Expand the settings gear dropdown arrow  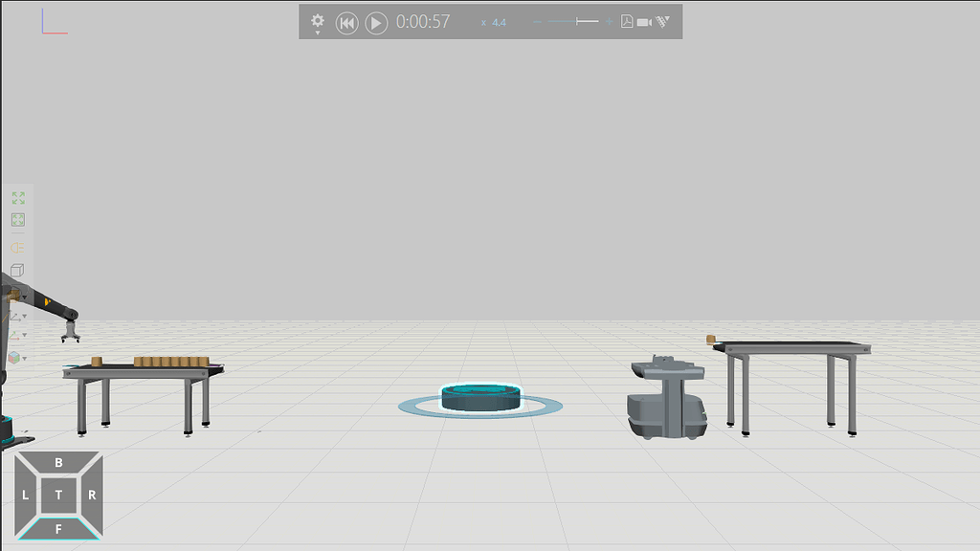pos(318,33)
